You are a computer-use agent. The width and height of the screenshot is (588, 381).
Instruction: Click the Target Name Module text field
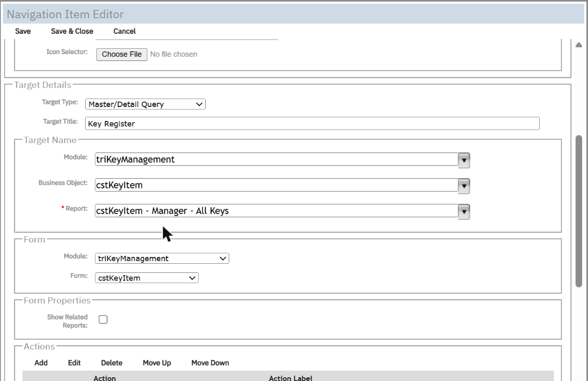coord(276,159)
